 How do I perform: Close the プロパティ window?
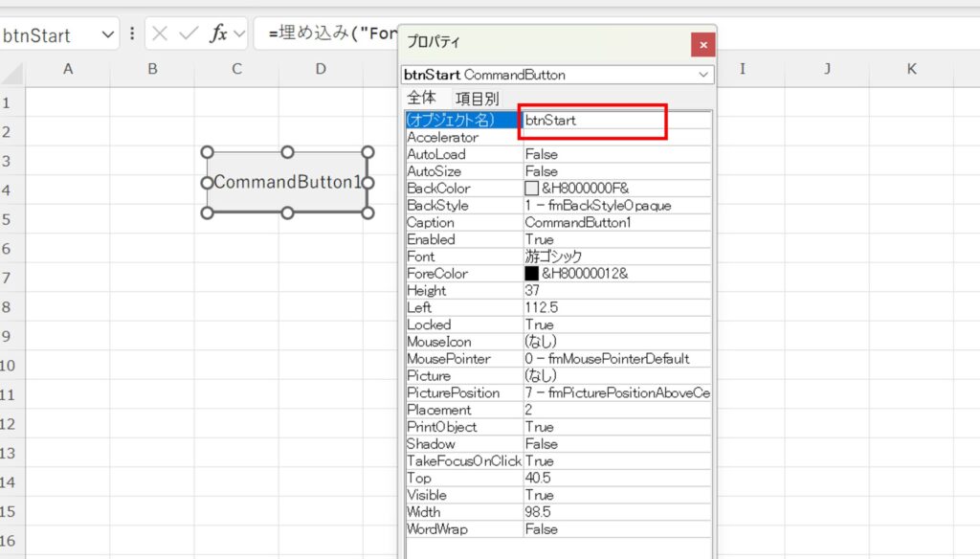coord(703,45)
